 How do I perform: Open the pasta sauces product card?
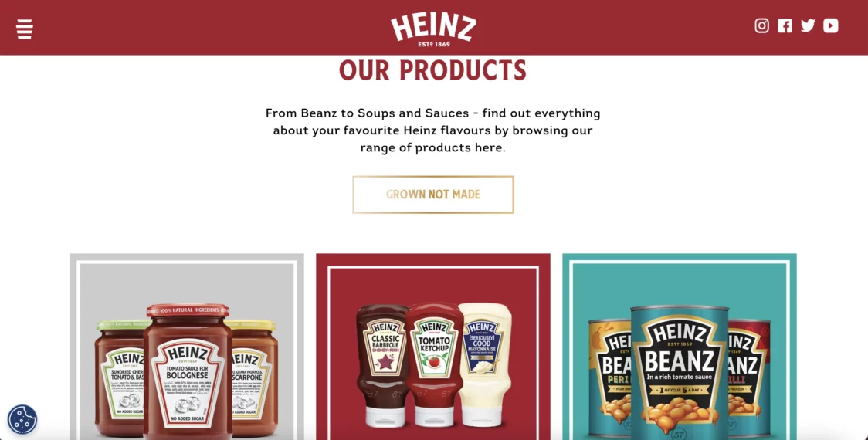pyautogui.click(x=187, y=347)
